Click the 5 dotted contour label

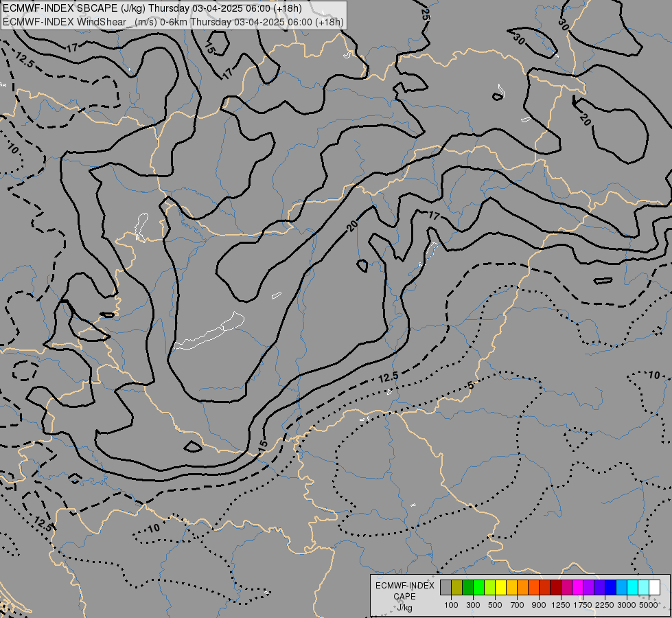[x=471, y=385]
